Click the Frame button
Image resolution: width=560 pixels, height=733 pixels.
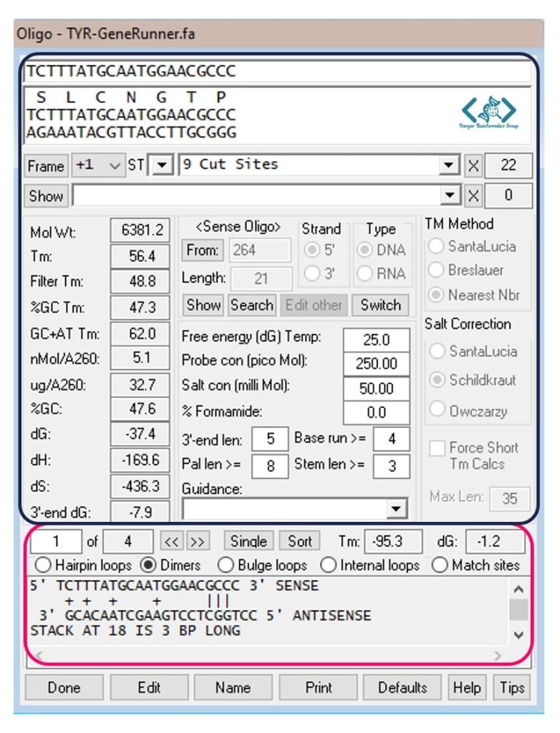click(x=46, y=166)
